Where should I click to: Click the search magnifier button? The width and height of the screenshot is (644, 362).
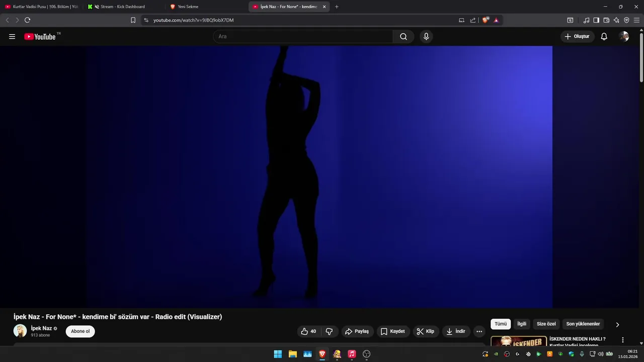[x=404, y=36]
